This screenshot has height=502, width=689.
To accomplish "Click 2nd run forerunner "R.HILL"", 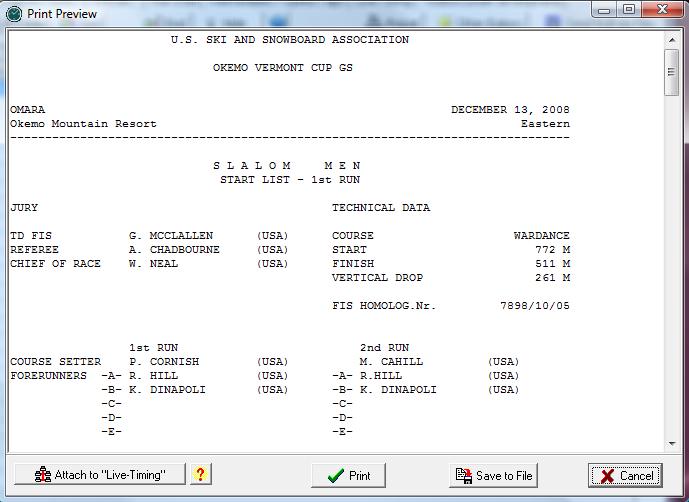I will pos(381,376).
